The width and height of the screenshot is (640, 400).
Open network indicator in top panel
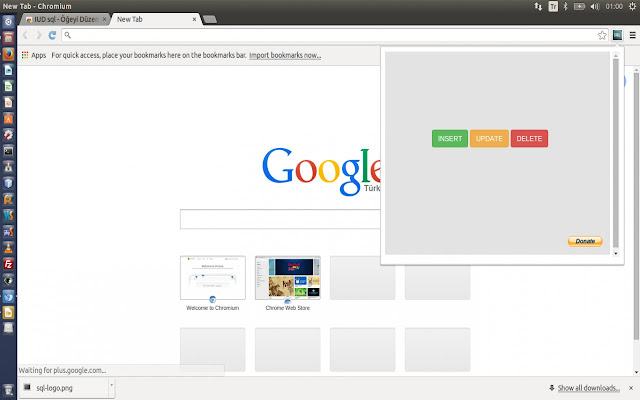(538, 6)
